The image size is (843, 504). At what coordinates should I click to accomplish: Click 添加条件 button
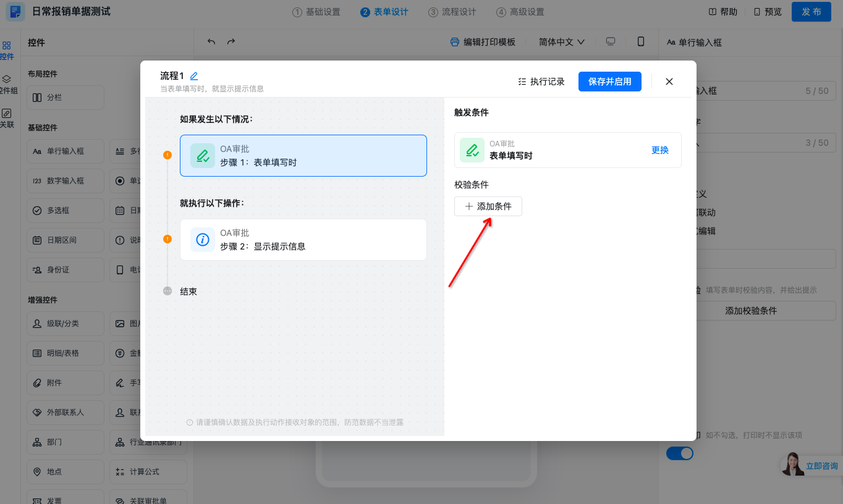(488, 206)
